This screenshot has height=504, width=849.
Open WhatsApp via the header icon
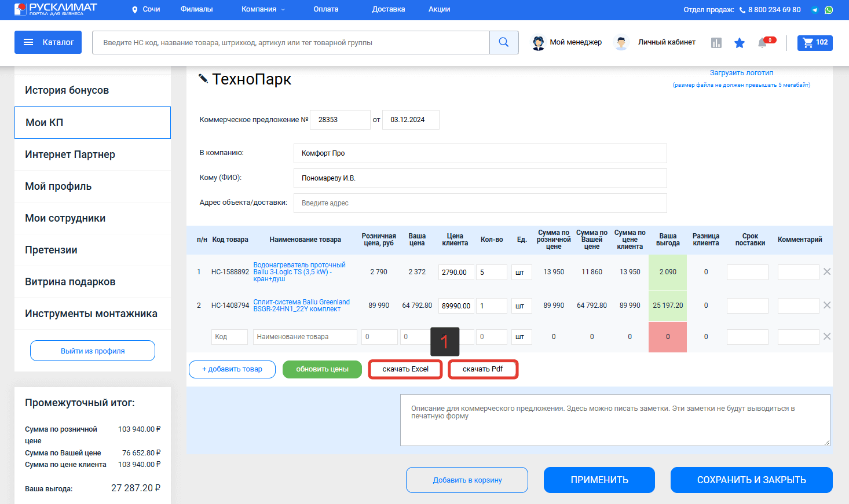coord(829,10)
